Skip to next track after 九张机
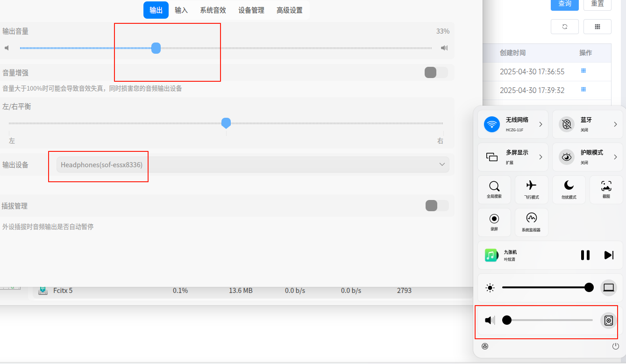 click(x=609, y=255)
